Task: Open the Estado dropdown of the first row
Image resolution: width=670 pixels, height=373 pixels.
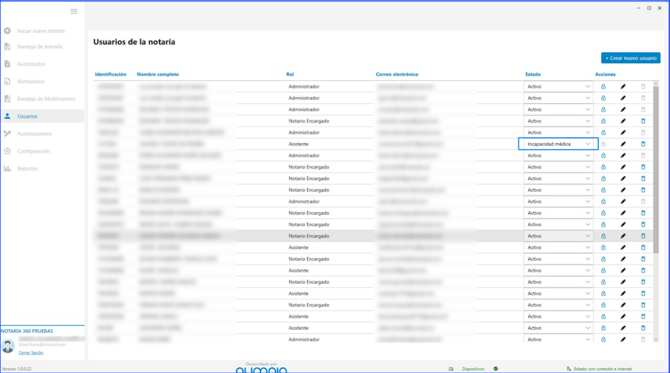Action: tap(558, 86)
